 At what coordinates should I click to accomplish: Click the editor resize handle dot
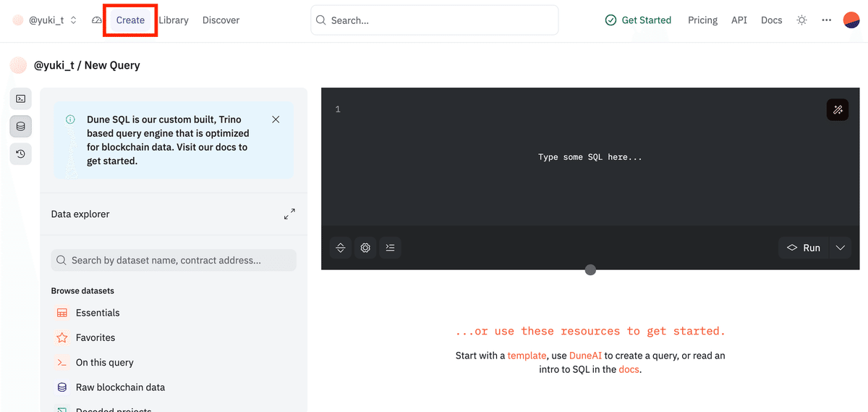point(590,270)
